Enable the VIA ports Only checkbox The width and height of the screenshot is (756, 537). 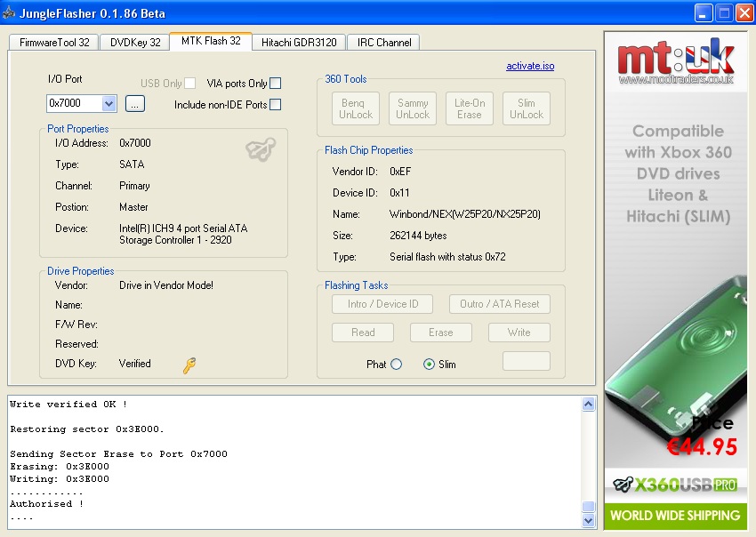[276, 84]
